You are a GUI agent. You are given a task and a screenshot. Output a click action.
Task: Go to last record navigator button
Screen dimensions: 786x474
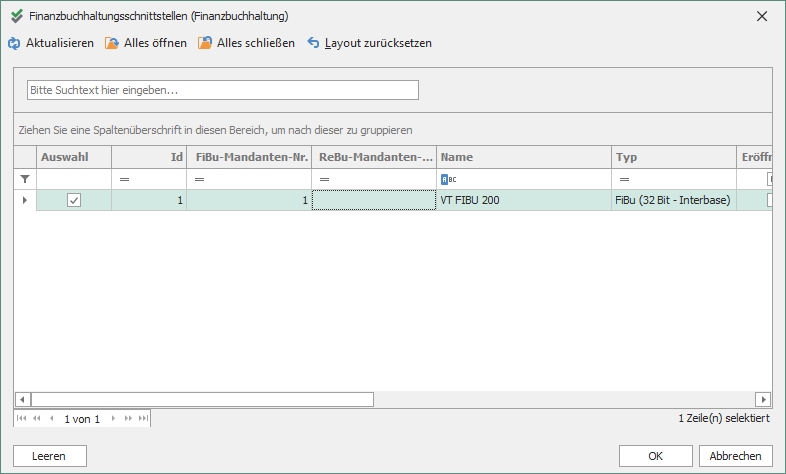143,418
